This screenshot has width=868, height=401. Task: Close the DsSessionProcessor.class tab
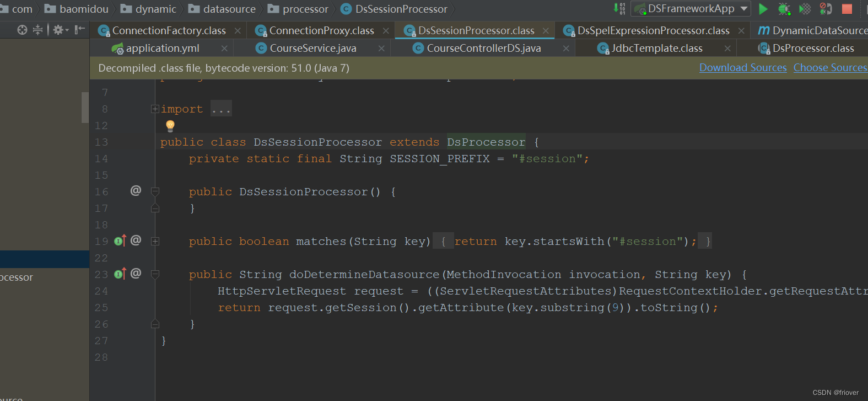[x=546, y=31]
